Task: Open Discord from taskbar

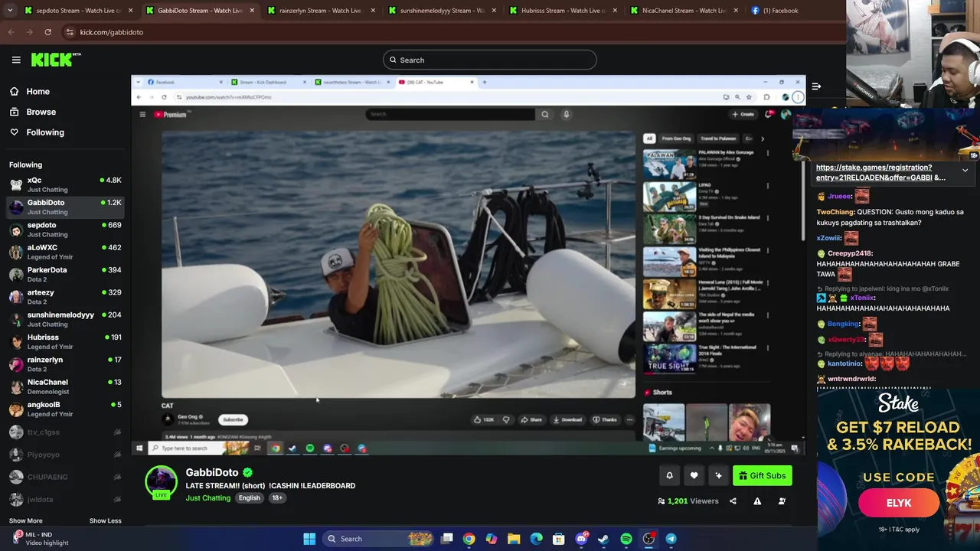Action: click(x=581, y=539)
